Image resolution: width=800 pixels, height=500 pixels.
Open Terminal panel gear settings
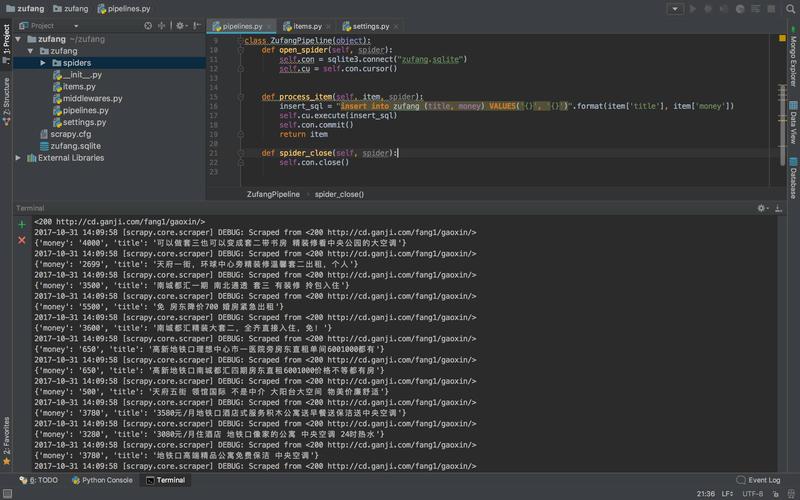tap(763, 208)
